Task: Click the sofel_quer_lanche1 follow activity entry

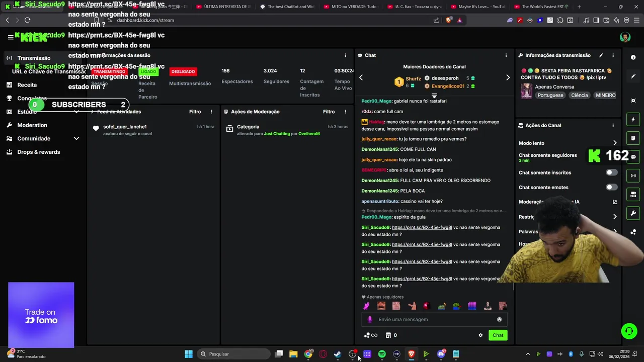Action: point(153,130)
